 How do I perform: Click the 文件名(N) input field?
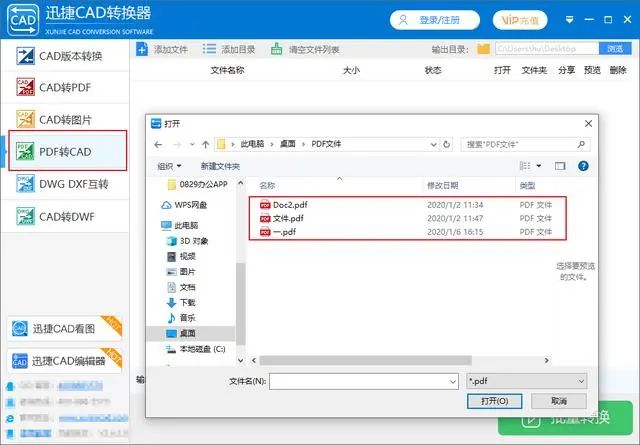click(364, 381)
